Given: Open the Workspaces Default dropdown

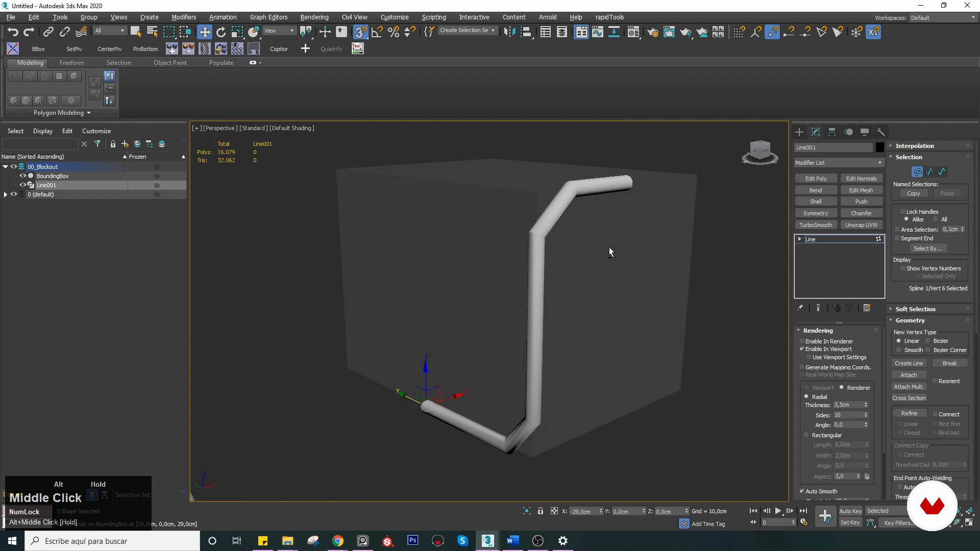Looking at the screenshot, I should tap(943, 18).
